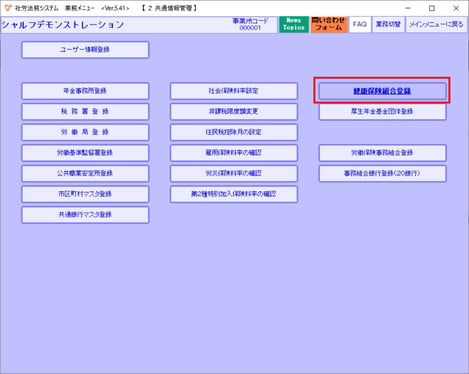Return via メインメニューに戻る button

point(436,24)
